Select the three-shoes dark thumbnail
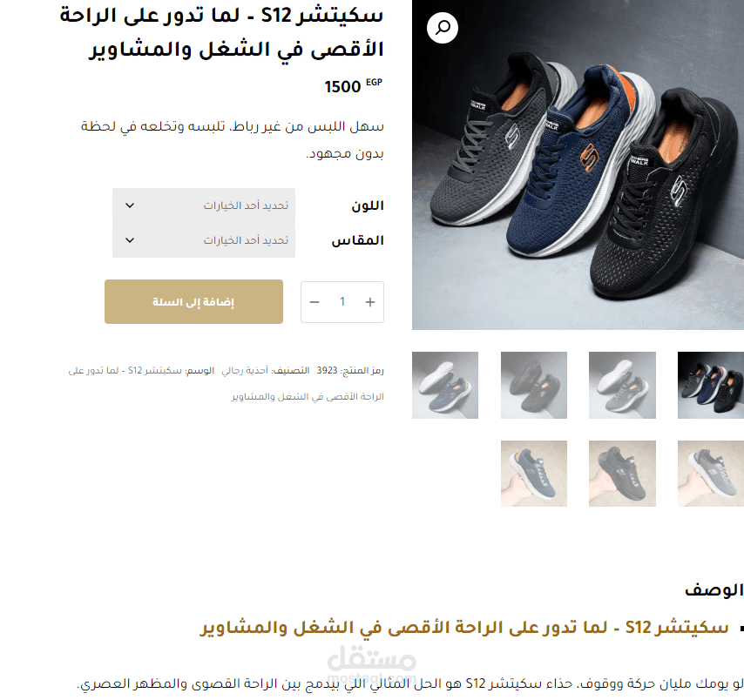744x700 pixels. (x=711, y=385)
